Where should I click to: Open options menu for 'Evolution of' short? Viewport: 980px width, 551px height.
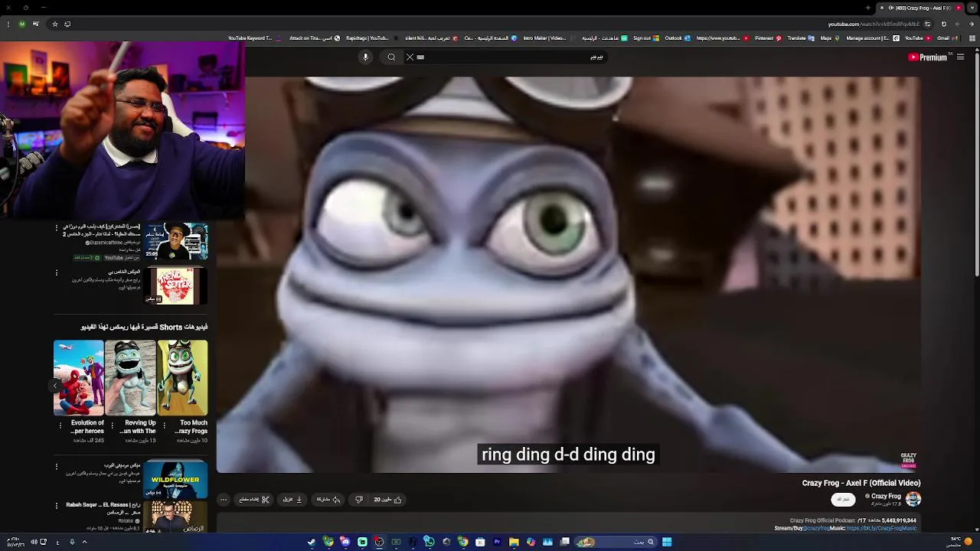pos(60,425)
